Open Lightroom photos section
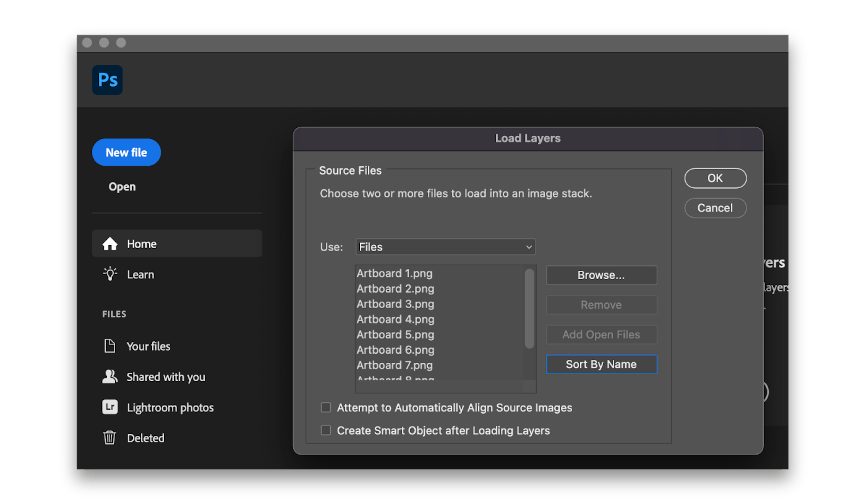Viewport: 864px width, 504px height. (170, 407)
